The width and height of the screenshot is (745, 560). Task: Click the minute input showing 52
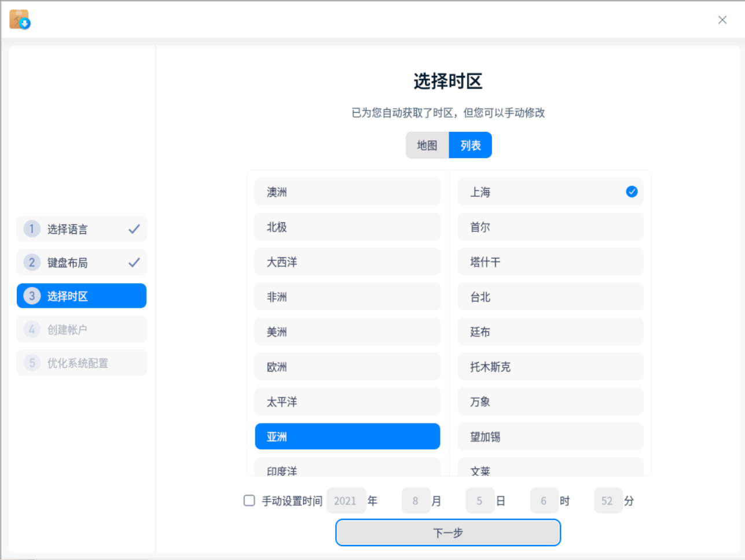coord(608,500)
